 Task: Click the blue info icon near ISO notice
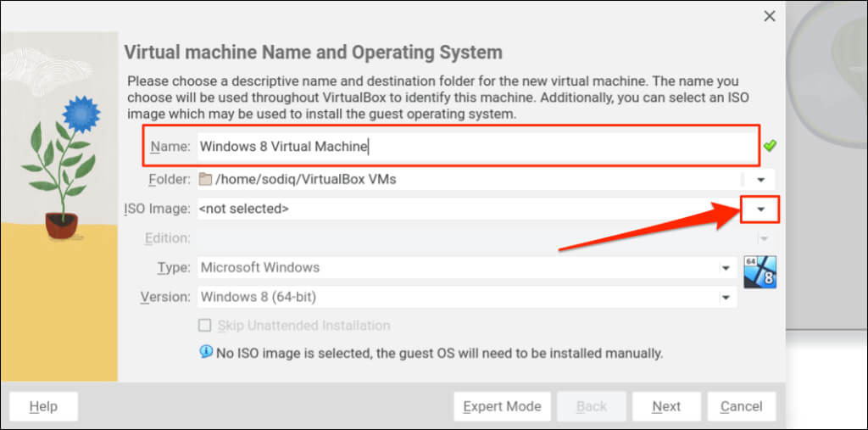click(x=206, y=351)
